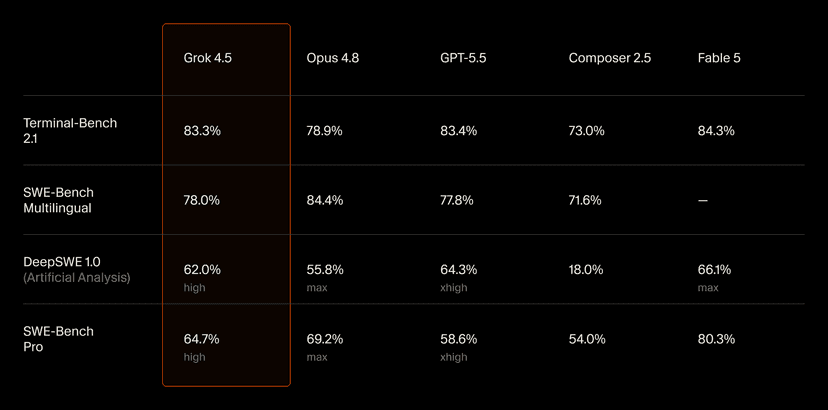Select Opus 4.8 score 84.4%

(325, 200)
